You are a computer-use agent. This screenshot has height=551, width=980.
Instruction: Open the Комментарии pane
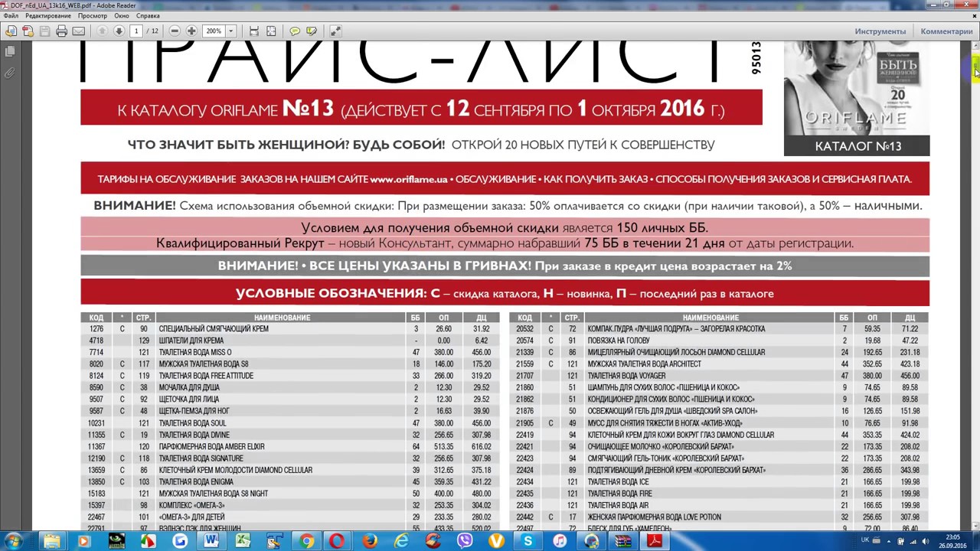click(946, 31)
